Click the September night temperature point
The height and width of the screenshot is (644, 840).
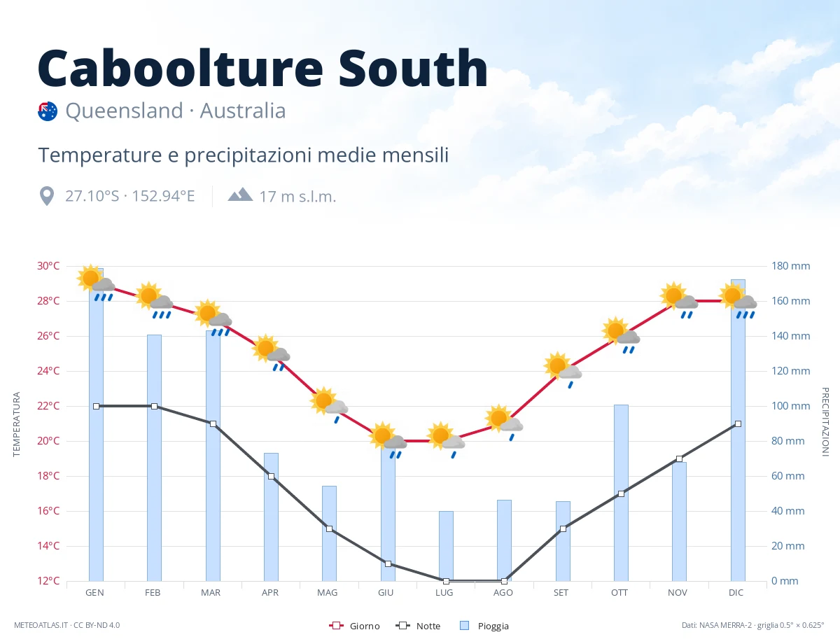point(563,528)
